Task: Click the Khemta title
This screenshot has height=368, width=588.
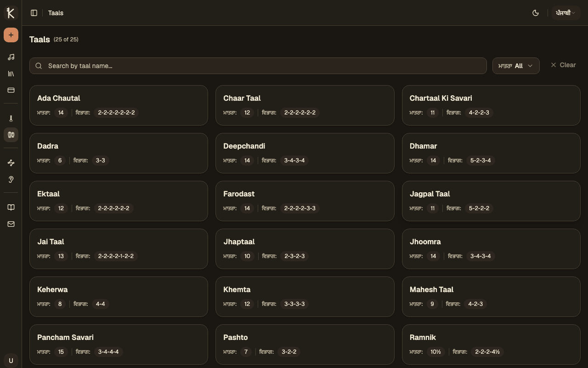Action: point(237,289)
